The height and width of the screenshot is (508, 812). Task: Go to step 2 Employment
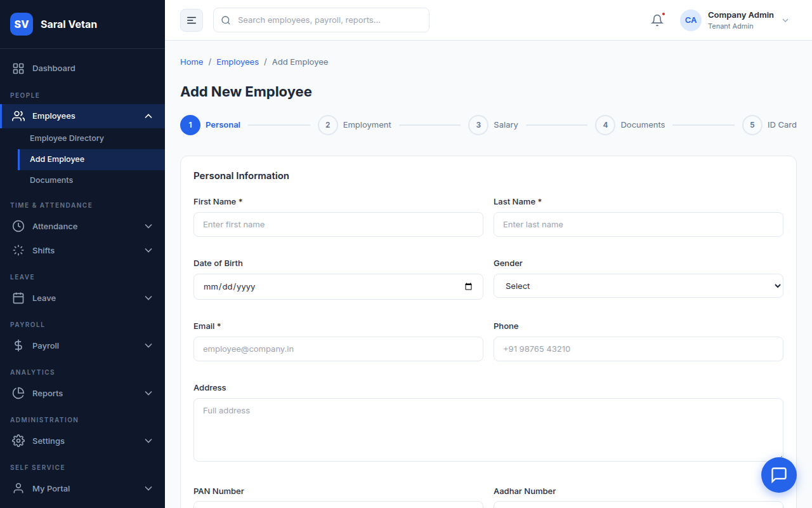click(355, 125)
